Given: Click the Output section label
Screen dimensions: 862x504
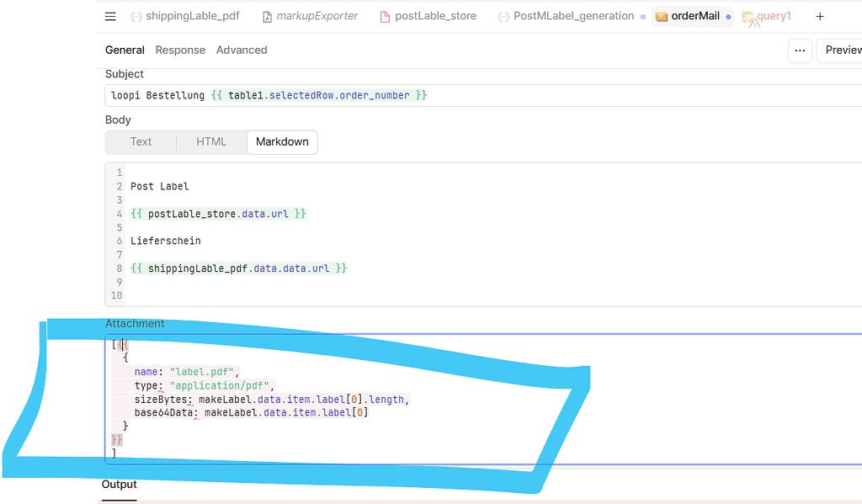Looking at the screenshot, I should (119, 484).
